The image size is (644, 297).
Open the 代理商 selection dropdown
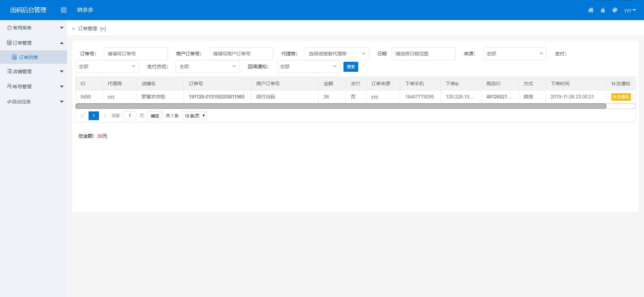click(x=336, y=54)
